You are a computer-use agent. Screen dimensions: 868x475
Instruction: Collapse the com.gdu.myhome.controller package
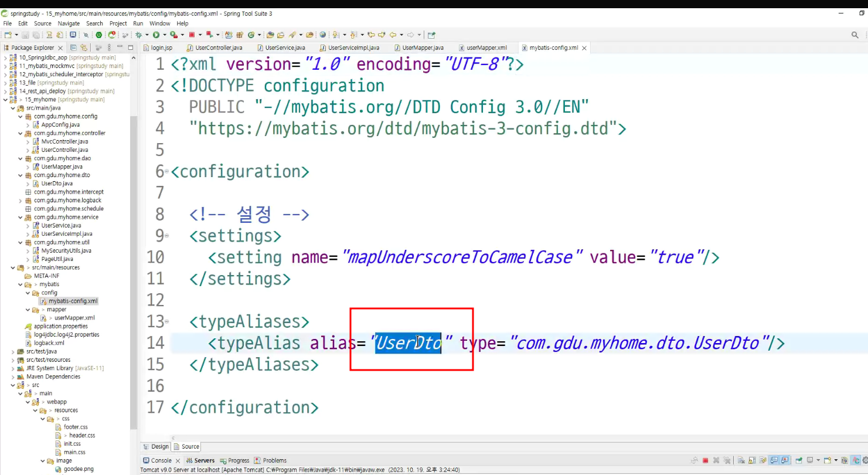pos(21,133)
